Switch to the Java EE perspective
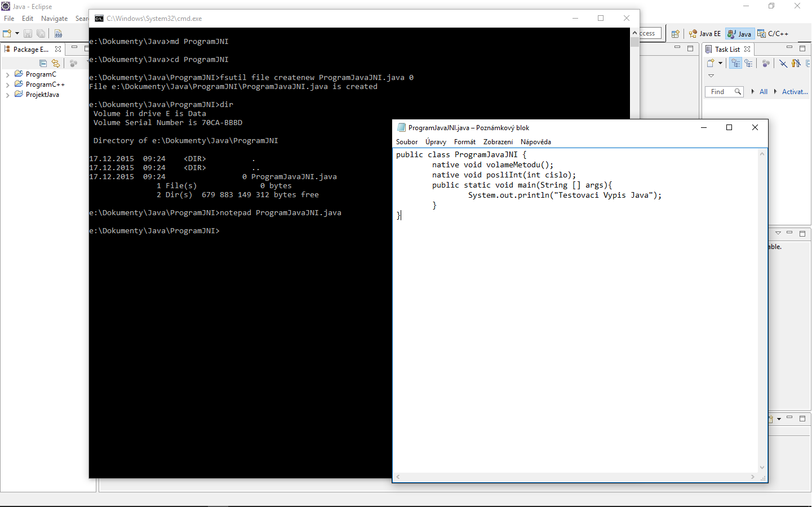Viewport: 812px width, 507px height. point(704,33)
